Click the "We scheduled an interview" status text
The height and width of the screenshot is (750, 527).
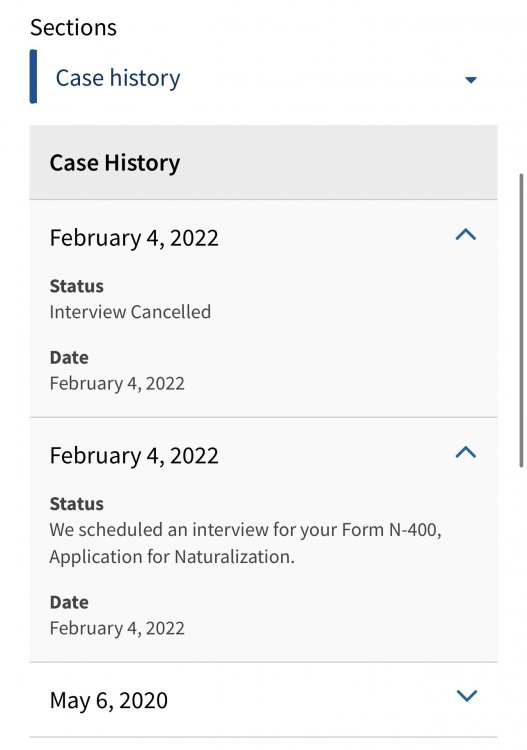[245, 543]
